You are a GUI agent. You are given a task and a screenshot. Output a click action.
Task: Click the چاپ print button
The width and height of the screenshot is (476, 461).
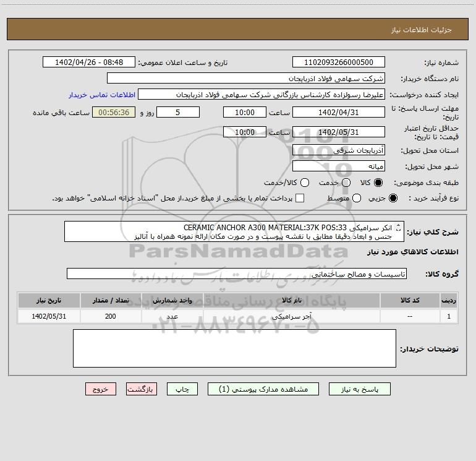click(182, 389)
